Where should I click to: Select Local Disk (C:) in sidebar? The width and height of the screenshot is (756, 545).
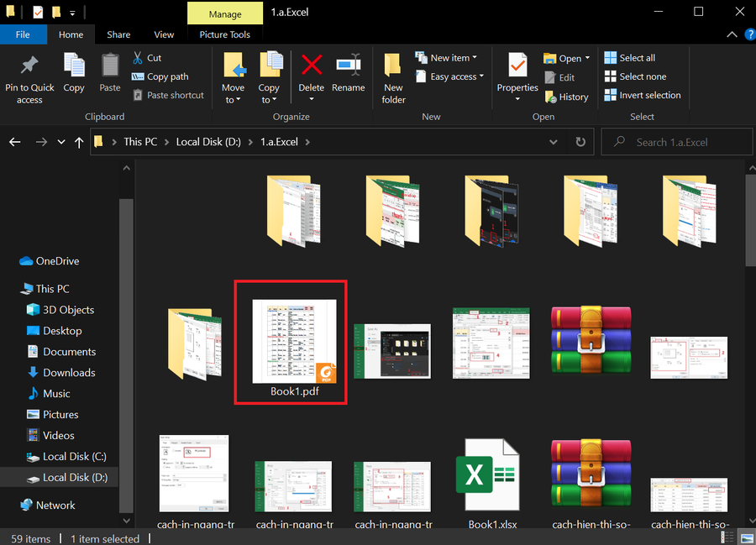coord(66,457)
